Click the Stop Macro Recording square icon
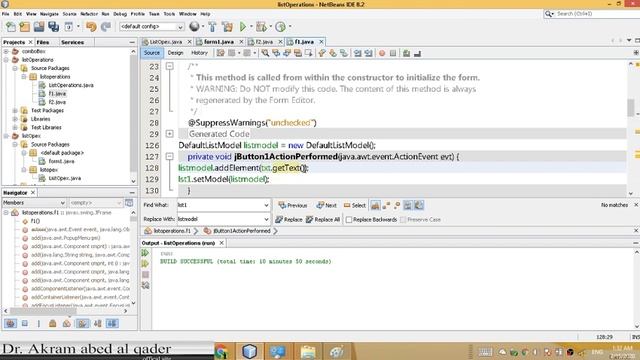 click(393, 53)
